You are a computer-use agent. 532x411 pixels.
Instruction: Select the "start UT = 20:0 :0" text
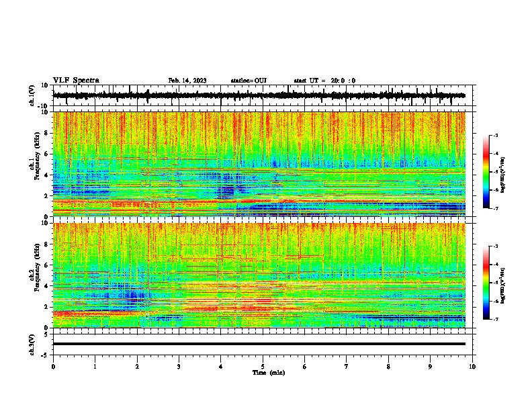[x=324, y=81]
